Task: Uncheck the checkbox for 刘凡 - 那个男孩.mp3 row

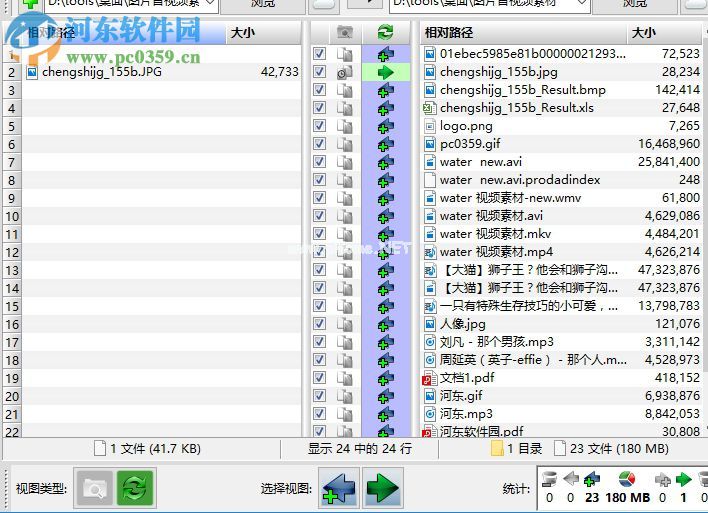Action: pyautogui.click(x=319, y=342)
